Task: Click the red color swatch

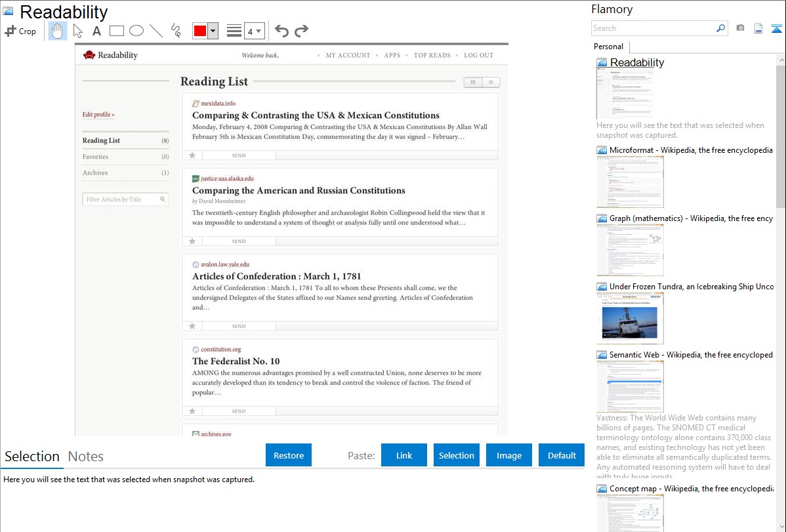Action: (199, 31)
